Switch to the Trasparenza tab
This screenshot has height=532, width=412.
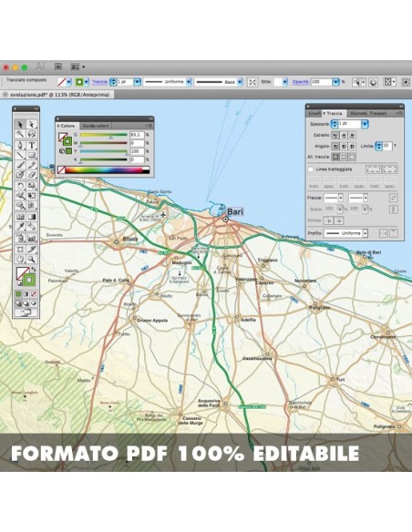tap(377, 113)
